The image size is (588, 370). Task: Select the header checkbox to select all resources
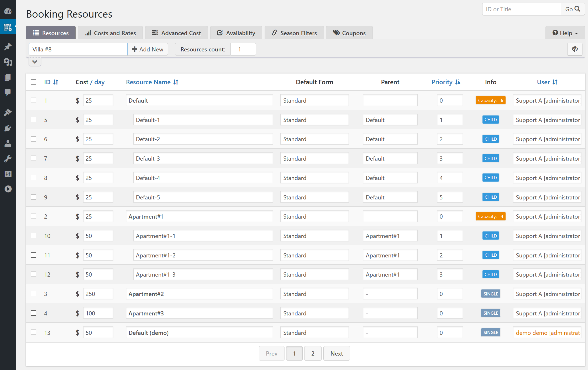tap(33, 82)
